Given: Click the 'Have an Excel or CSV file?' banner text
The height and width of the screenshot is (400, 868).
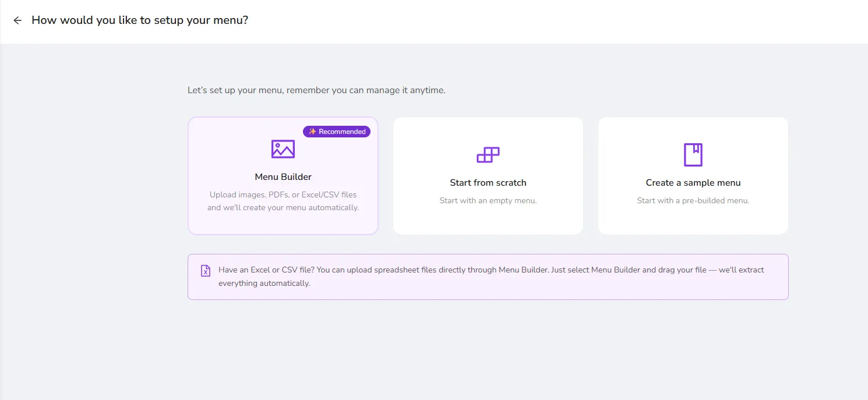Looking at the screenshot, I should 491,277.
